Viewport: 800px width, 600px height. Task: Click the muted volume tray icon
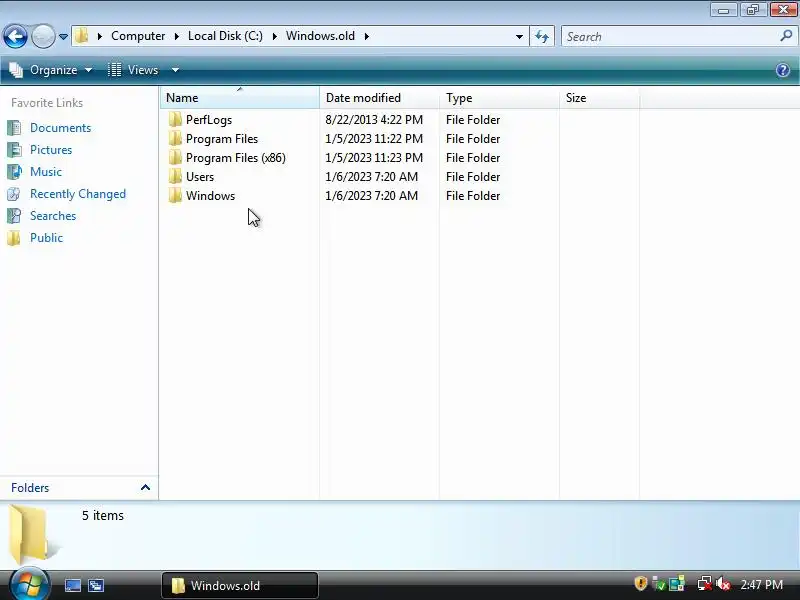tap(723, 583)
